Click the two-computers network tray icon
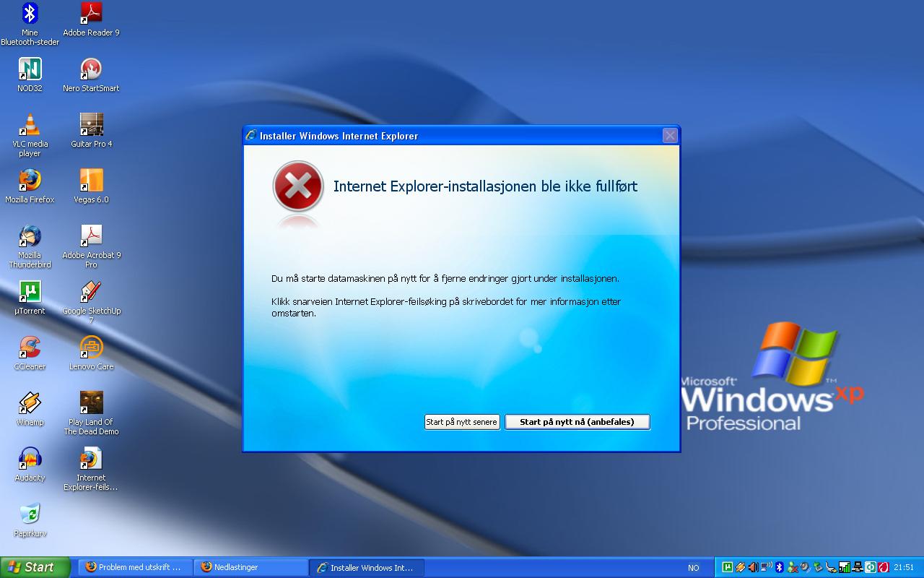 pos(858,567)
